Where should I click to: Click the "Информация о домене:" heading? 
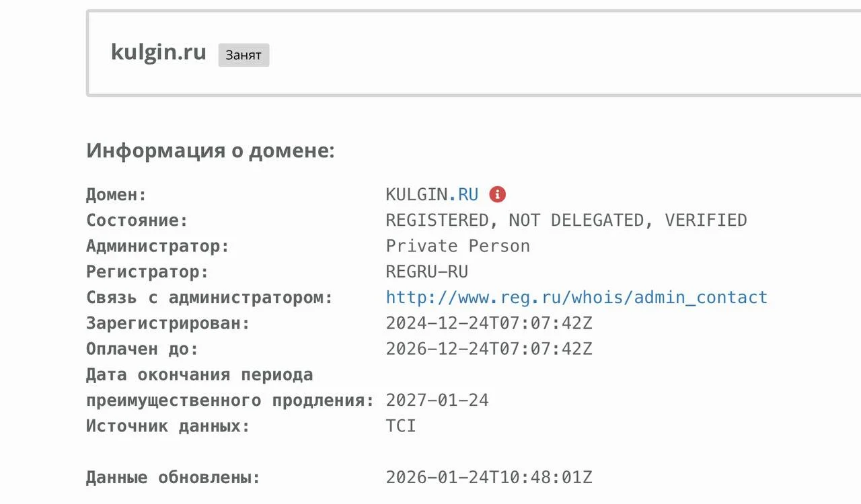click(x=210, y=151)
